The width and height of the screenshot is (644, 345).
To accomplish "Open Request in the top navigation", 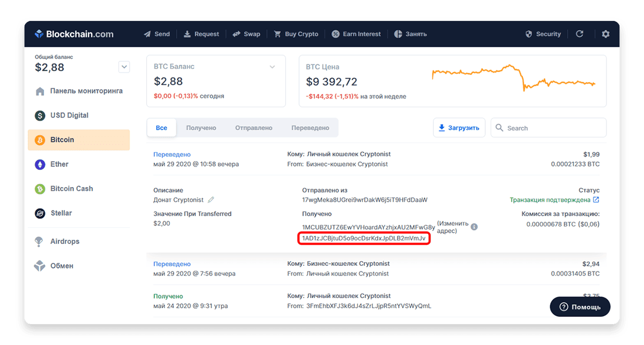I will pyautogui.click(x=201, y=34).
